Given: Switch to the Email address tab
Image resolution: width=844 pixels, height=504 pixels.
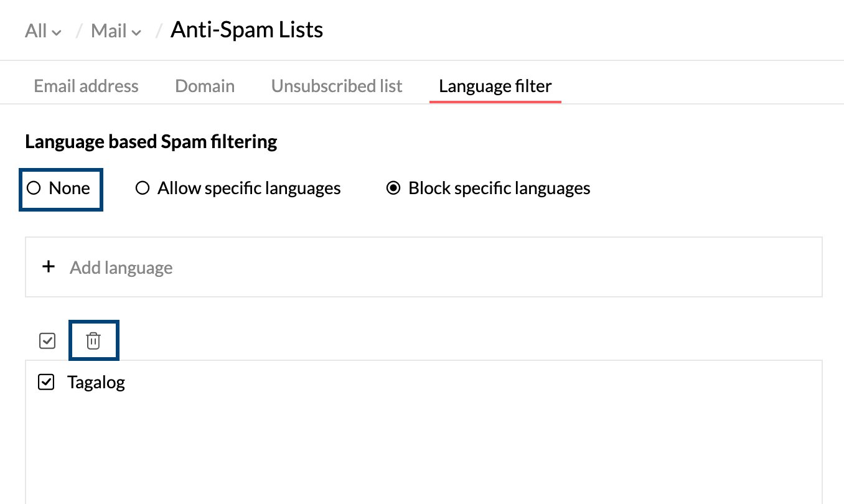Looking at the screenshot, I should (x=86, y=86).
